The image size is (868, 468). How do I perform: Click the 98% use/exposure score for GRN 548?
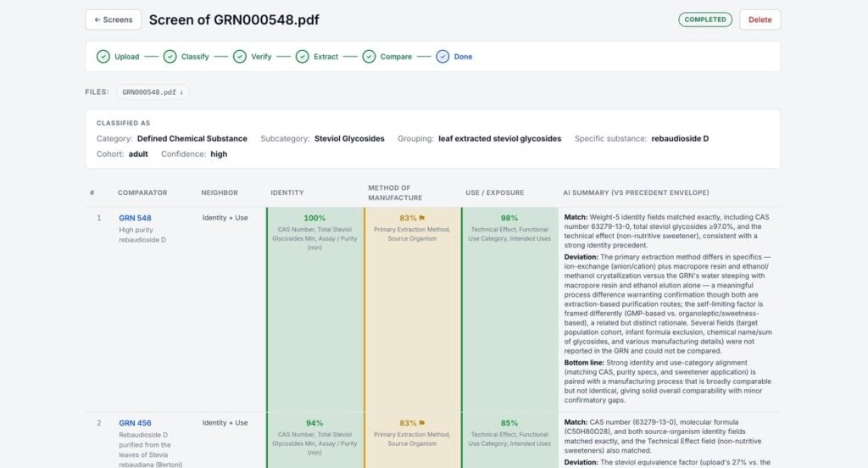(509, 218)
